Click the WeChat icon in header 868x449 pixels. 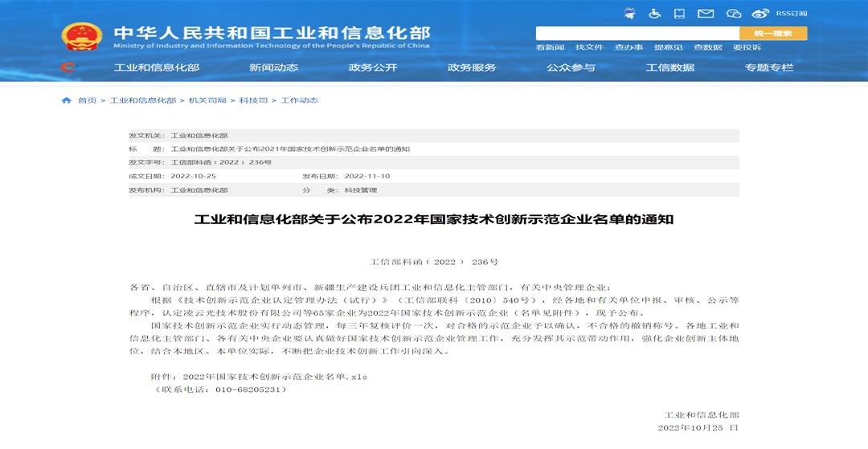(x=733, y=13)
